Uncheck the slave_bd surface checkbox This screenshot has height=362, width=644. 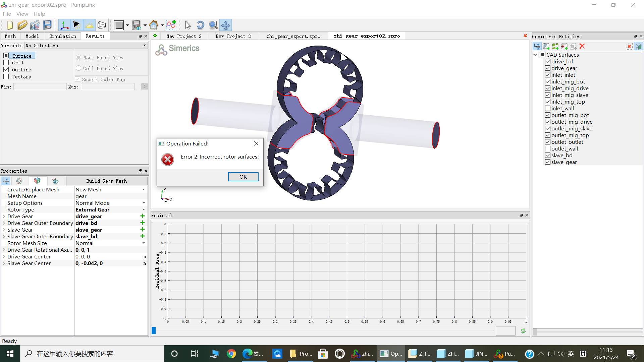(x=548, y=155)
